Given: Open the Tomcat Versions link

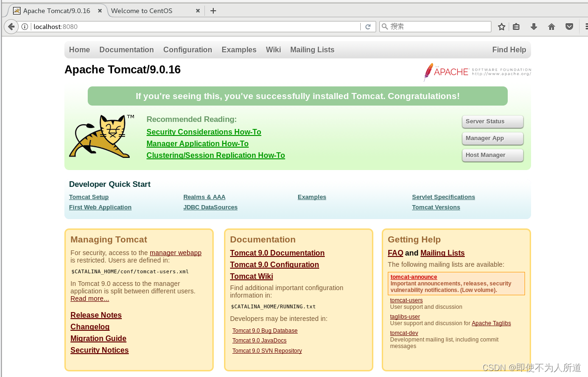Looking at the screenshot, I should (436, 207).
